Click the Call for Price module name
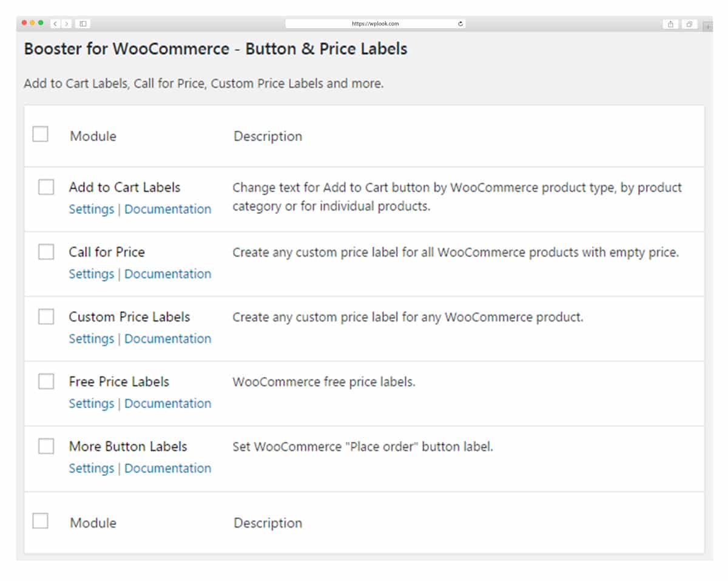The height and width of the screenshot is (581, 728). point(107,252)
